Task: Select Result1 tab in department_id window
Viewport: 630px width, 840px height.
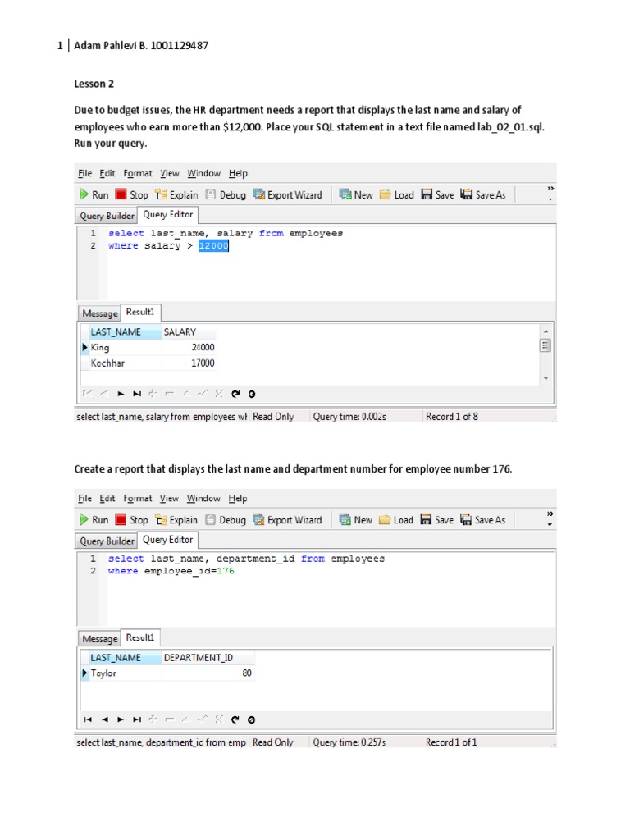Action: coord(139,637)
